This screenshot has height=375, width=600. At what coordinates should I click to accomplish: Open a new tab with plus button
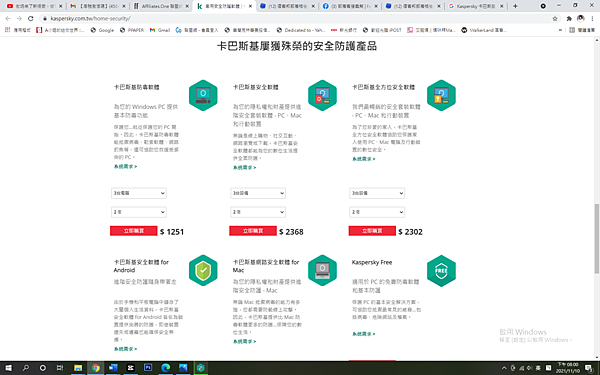pyautogui.click(x=515, y=6)
